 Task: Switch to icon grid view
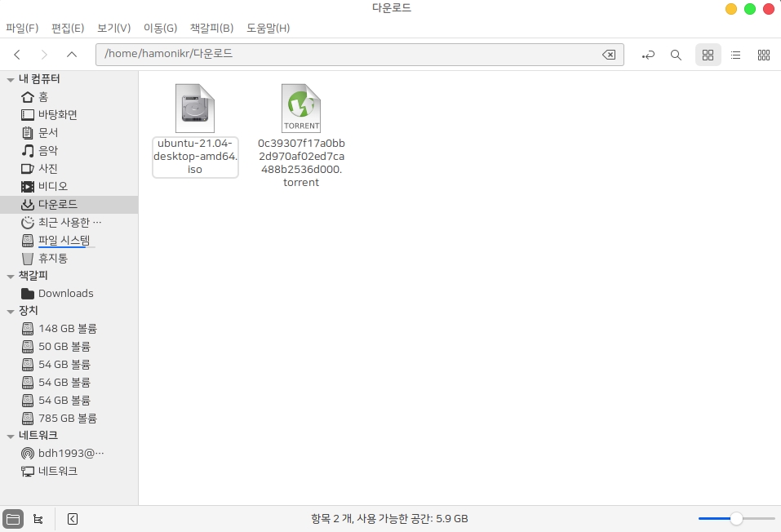708,55
